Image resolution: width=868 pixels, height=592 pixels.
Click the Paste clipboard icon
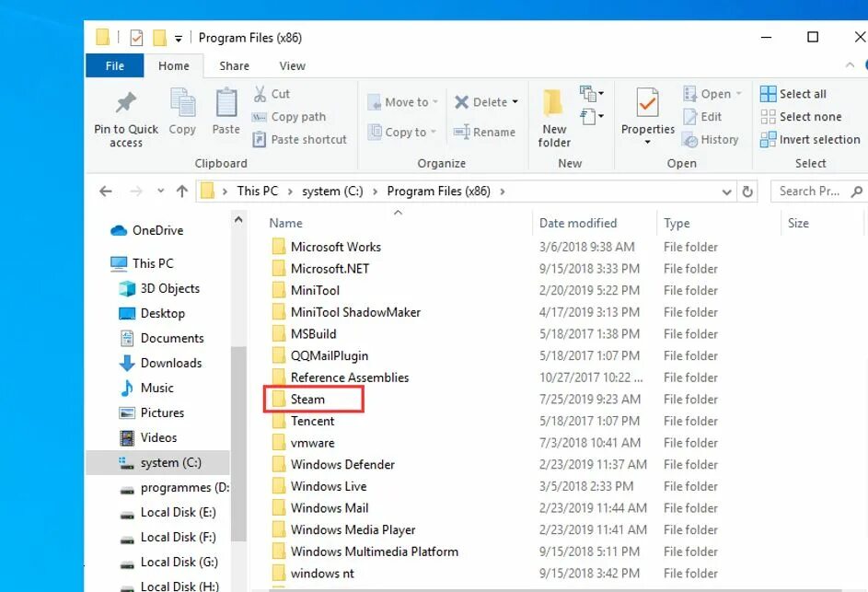tap(226, 103)
